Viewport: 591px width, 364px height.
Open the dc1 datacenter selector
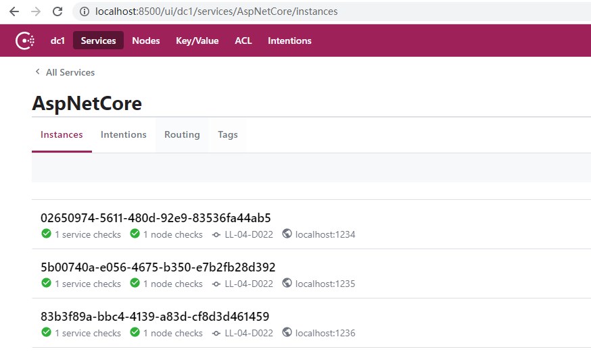(57, 41)
